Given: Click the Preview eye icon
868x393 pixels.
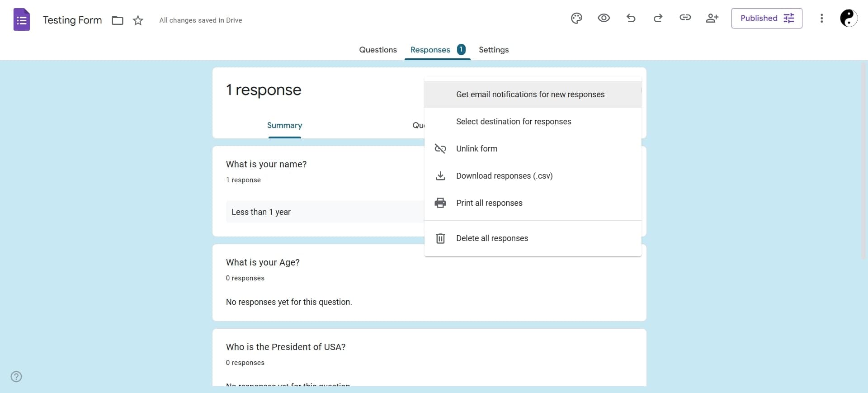Looking at the screenshot, I should (x=604, y=19).
